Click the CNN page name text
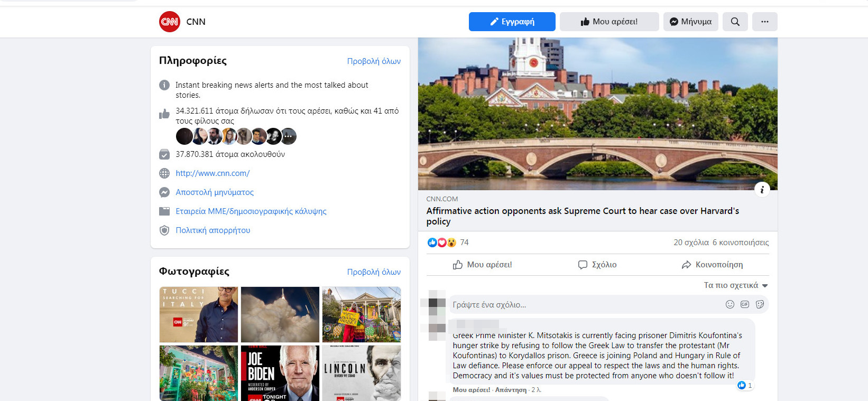868x401 pixels. pyautogui.click(x=196, y=22)
